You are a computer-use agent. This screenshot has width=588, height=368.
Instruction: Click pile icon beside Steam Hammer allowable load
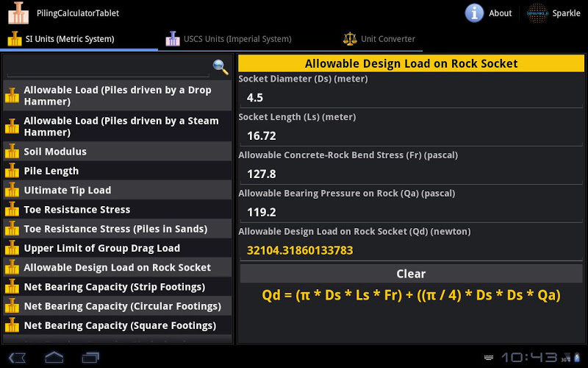pos(12,126)
